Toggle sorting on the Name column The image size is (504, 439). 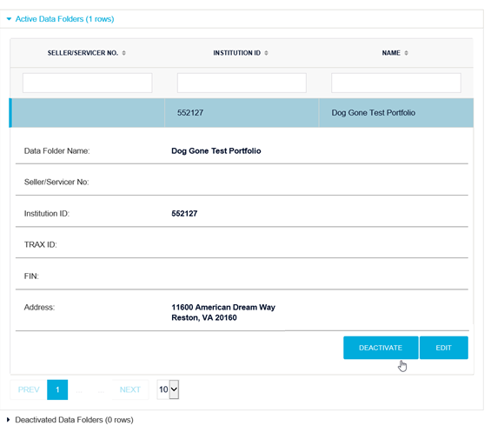click(x=407, y=53)
